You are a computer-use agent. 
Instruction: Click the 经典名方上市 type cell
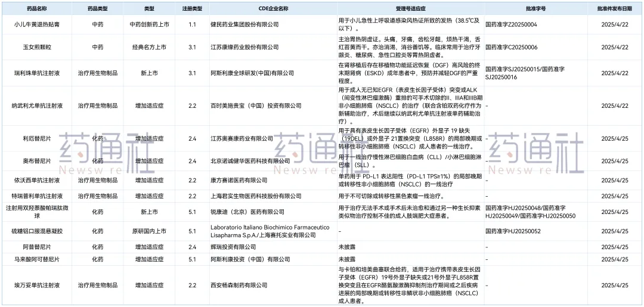[x=148, y=46]
